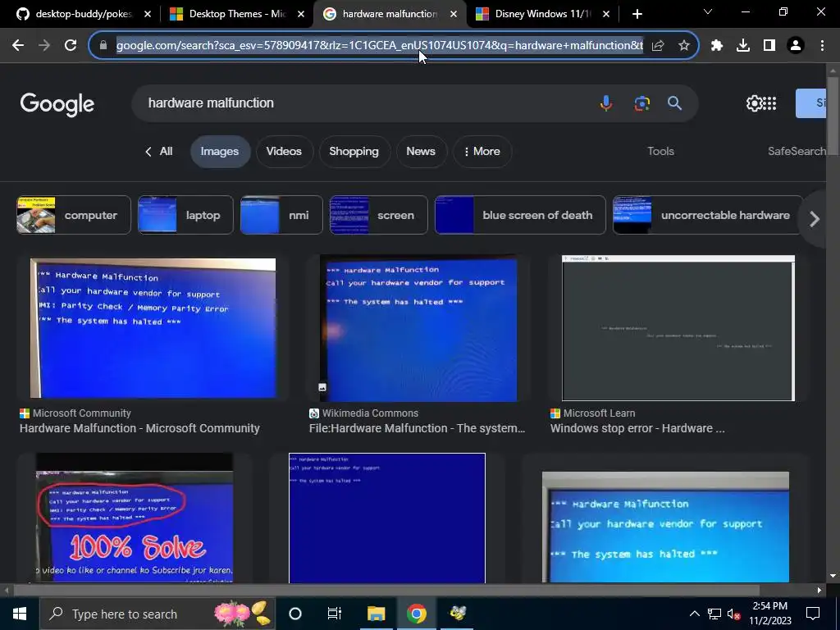Toggle the Chrome side panel icon
Viewport: 840px width, 630px height.
tap(769, 46)
